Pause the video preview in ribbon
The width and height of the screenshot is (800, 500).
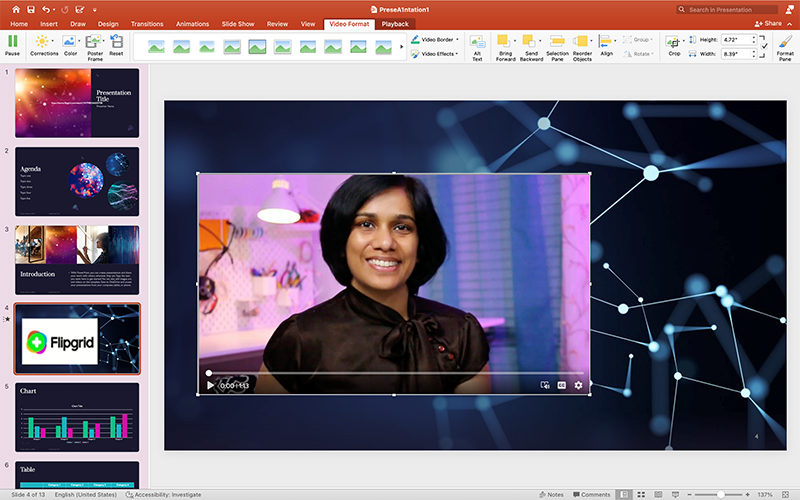tap(12, 45)
